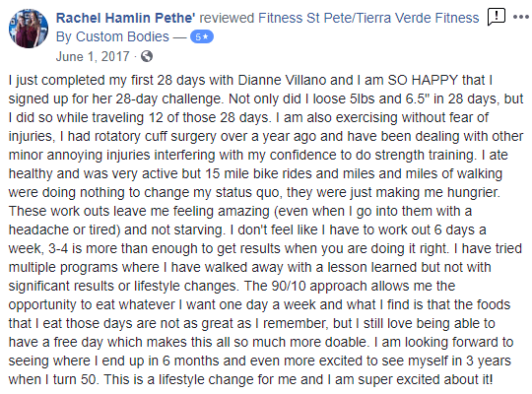
Task: Open the June 1, 2017 post timestamp
Action: click(93, 56)
